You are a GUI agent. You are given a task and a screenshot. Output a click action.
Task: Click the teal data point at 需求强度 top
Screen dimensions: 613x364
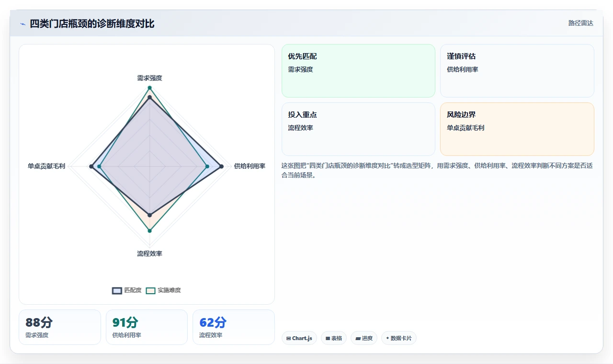point(149,88)
